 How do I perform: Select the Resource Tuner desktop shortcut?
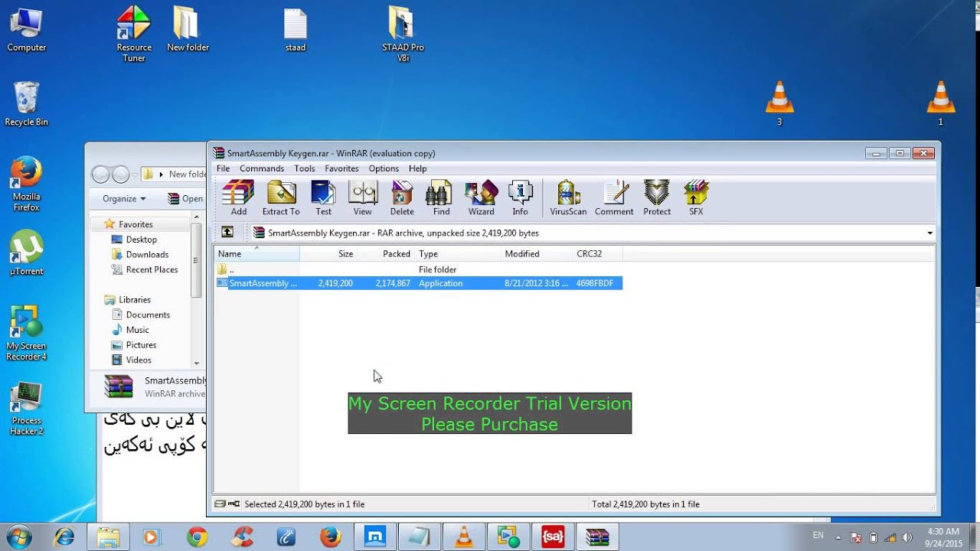tap(134, 34)
